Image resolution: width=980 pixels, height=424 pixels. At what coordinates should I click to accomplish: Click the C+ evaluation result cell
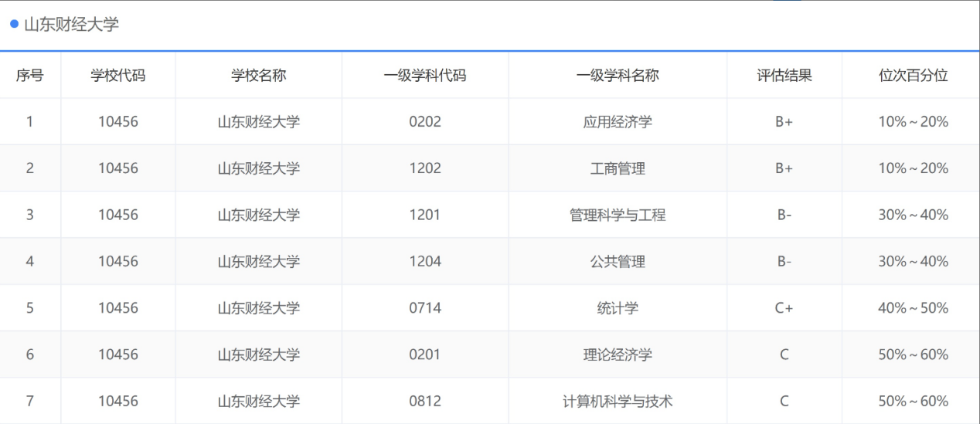[784, 308]
